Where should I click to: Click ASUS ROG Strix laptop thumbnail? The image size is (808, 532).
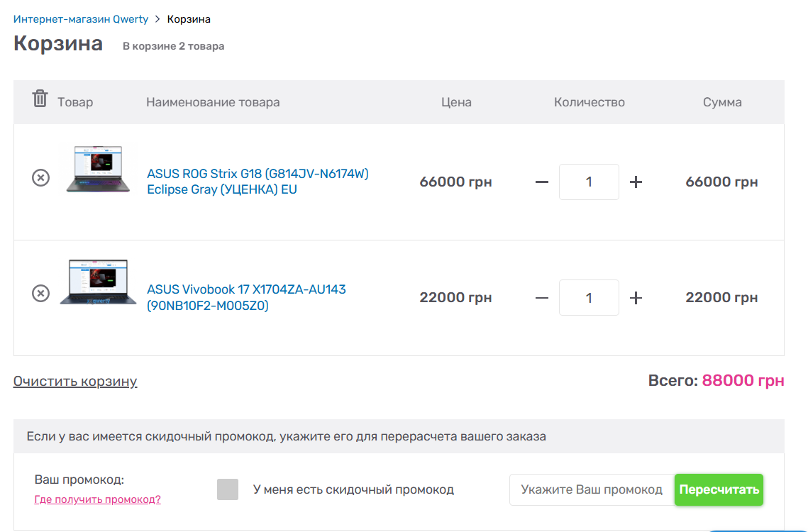point(99,170)
